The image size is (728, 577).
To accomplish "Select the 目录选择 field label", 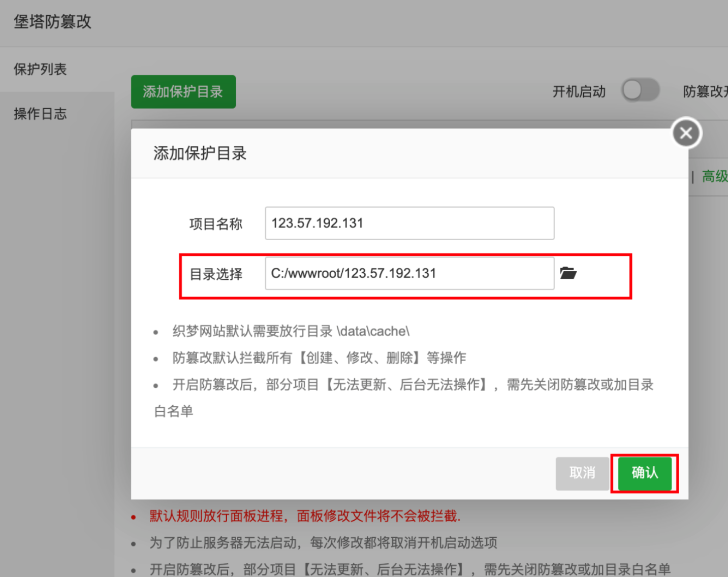I will tap(216, 274).
